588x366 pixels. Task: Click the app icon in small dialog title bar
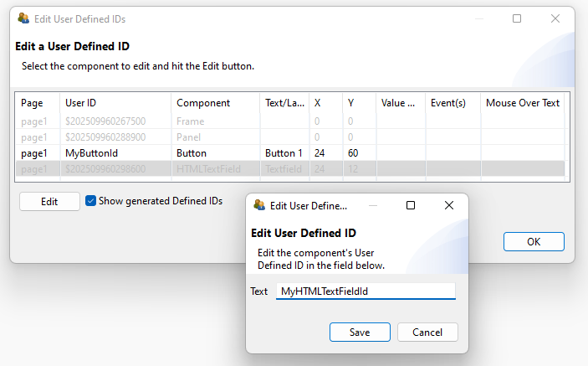pyautogui.click(x=259, y=205)
